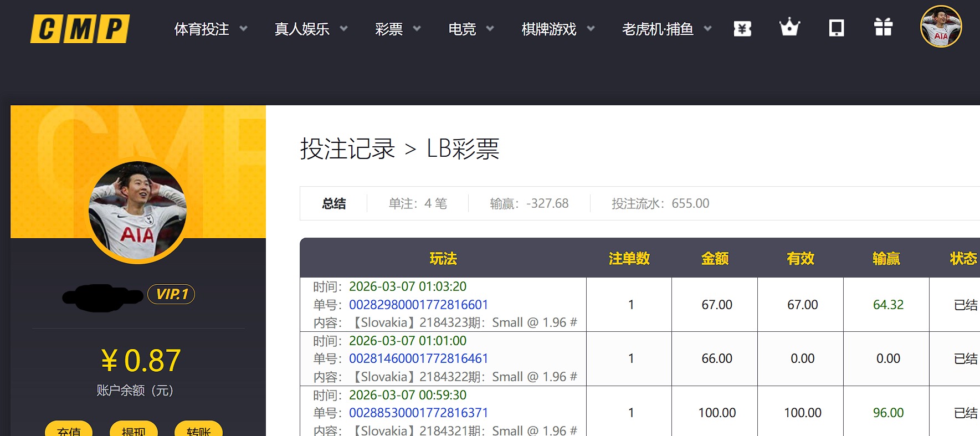Click the crown VIP icon
Image resolution: width=980 pixels, height=436 pixels.
[789, 27]
